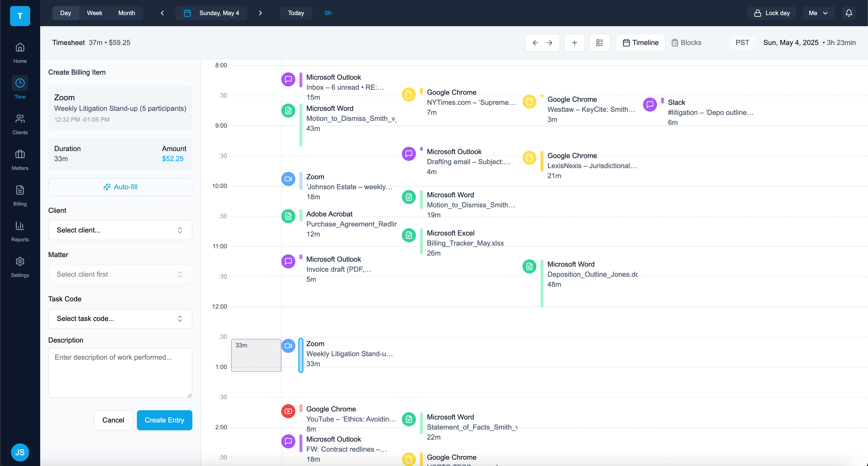Open the Select task code dropdown

click(120, 318)
